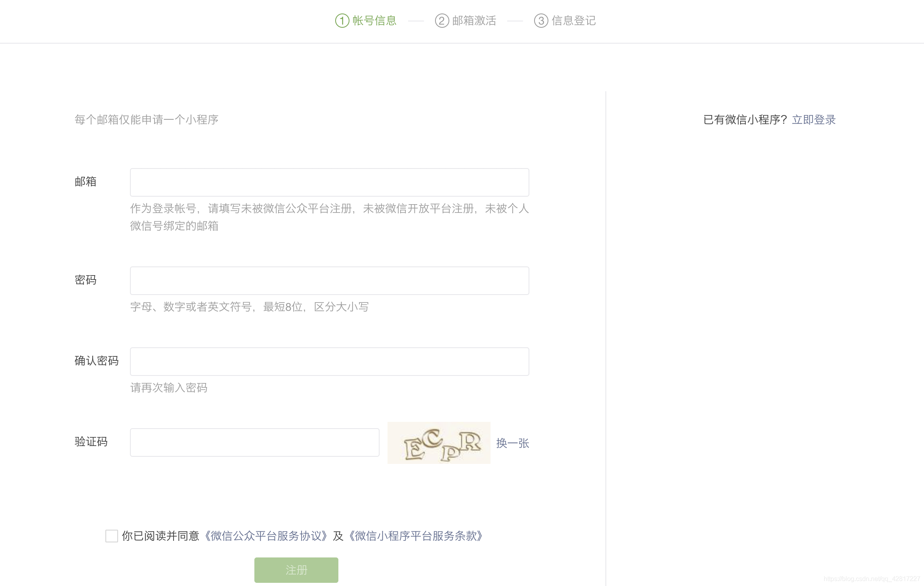Screen dimensions: 924x586
Task: Click the step 3 numbered circle icon
Action: click(540, 21)
